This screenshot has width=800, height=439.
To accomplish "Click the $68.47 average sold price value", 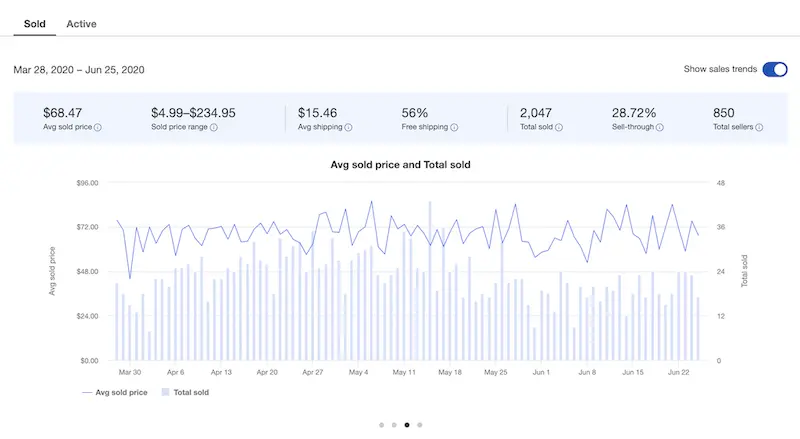I will click(x=63, y=113).
